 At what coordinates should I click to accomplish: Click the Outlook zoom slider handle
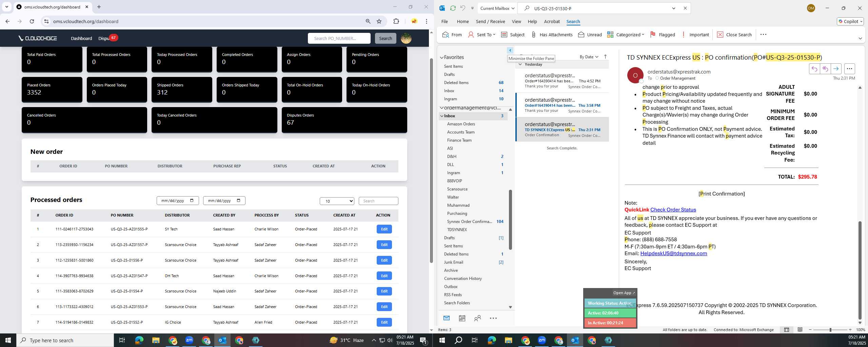pyautogui.click(x=830, y=330)
